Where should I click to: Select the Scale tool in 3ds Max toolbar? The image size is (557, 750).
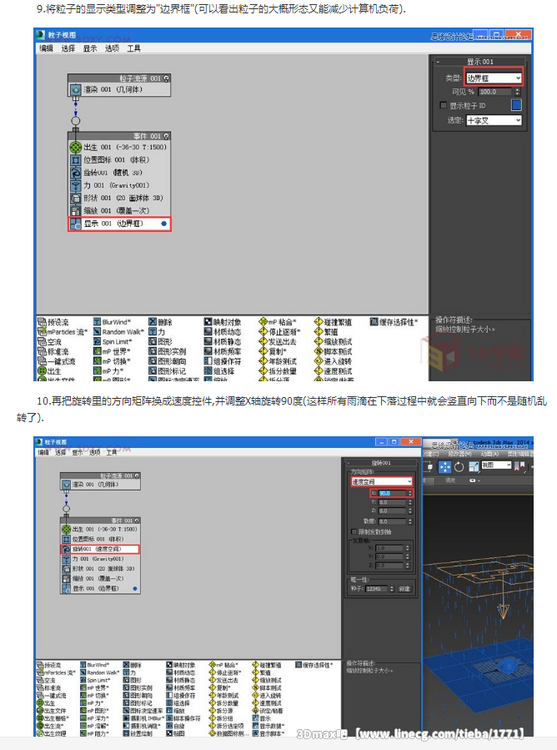pyautogui.click(x=474, y=467)
